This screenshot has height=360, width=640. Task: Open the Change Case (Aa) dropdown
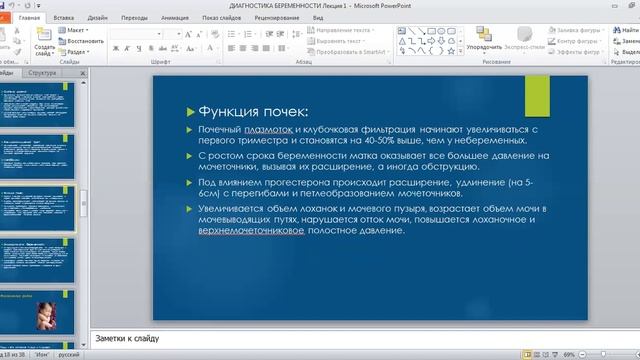[190, 49]
